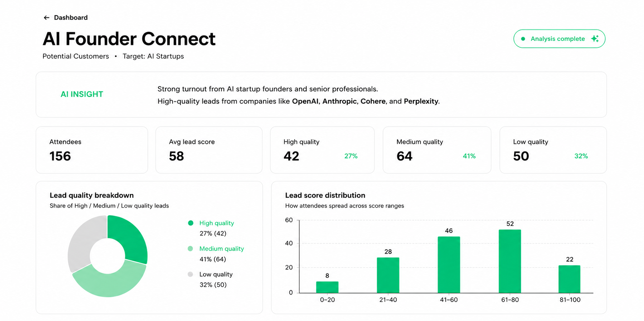Viewport: 644px width, 321px height.
Task: Click the 81–100 axis label
Action: click(x=570, y=300)
